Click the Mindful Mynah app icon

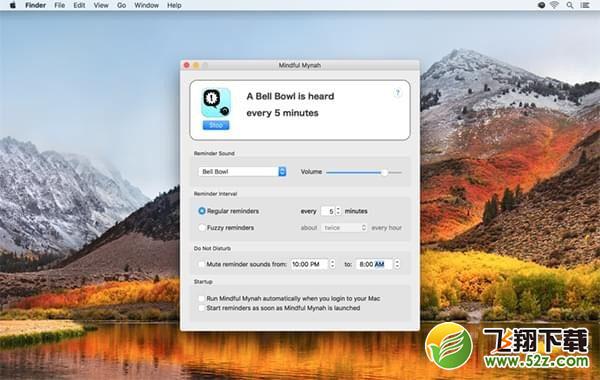click(216, 103)
